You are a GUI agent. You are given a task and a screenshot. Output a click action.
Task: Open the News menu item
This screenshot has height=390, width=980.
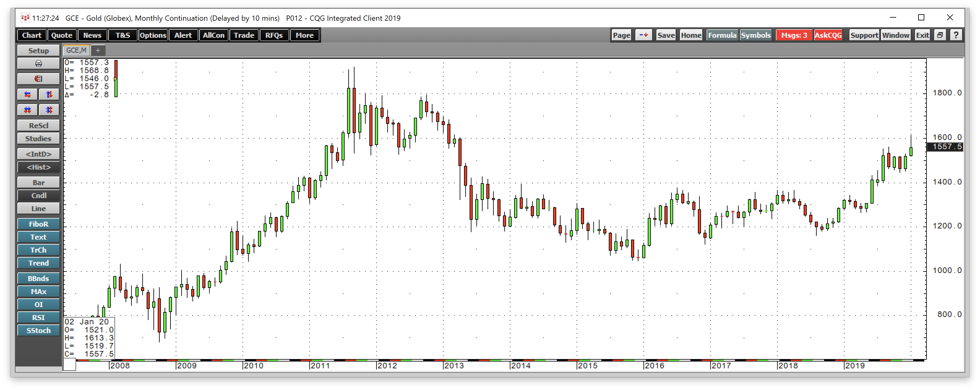(92, 35)
